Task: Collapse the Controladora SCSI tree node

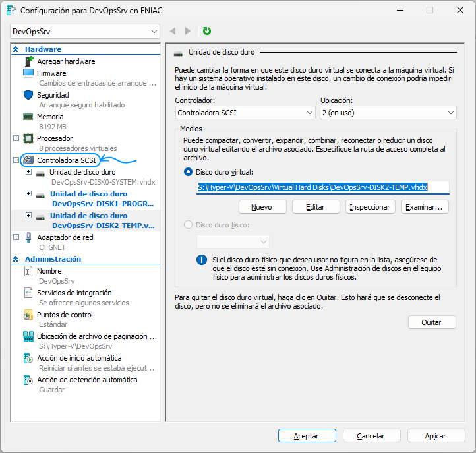Action: pyautogui.click(x=16, y=160)
